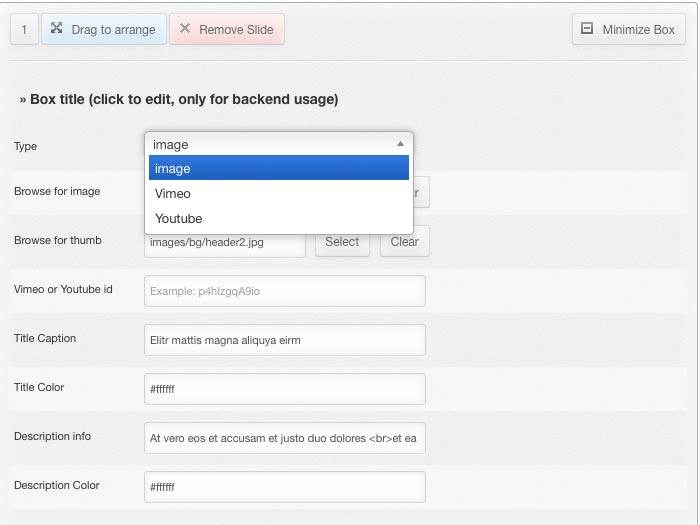Click the X icon on Remove Slide
This screenshot has height=525, width=700.
point(185,29)
